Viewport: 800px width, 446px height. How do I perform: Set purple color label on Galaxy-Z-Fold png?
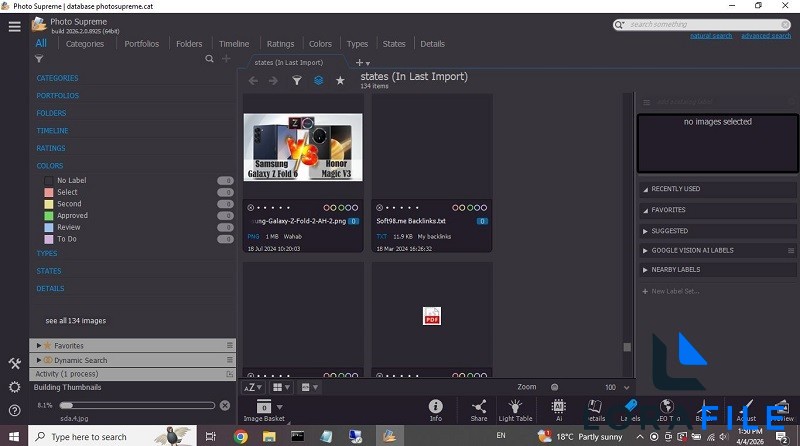355,208
